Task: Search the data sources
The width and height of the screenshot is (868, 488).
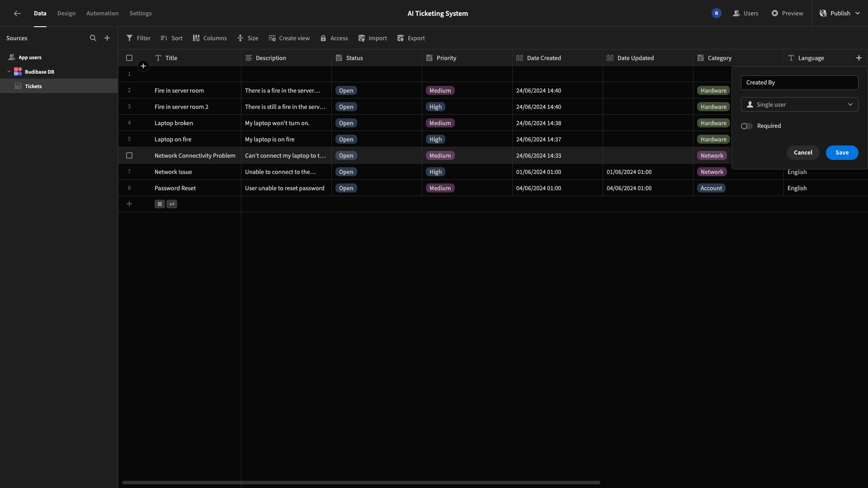Action: click(93, 38)
